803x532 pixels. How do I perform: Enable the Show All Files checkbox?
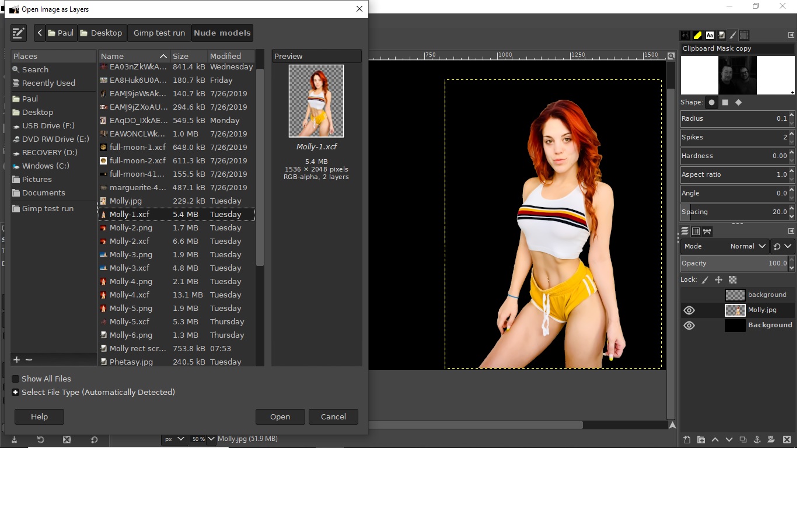16,379
